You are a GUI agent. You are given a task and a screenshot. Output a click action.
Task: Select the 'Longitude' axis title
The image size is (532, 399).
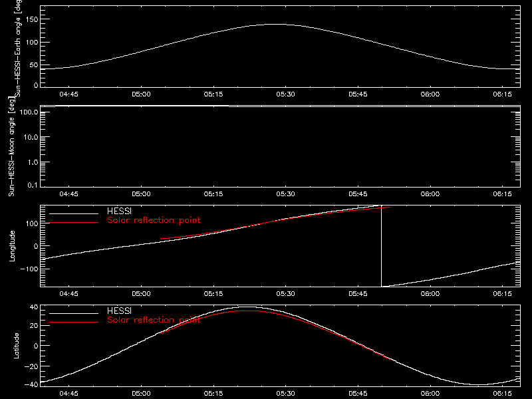pos(12,246)
